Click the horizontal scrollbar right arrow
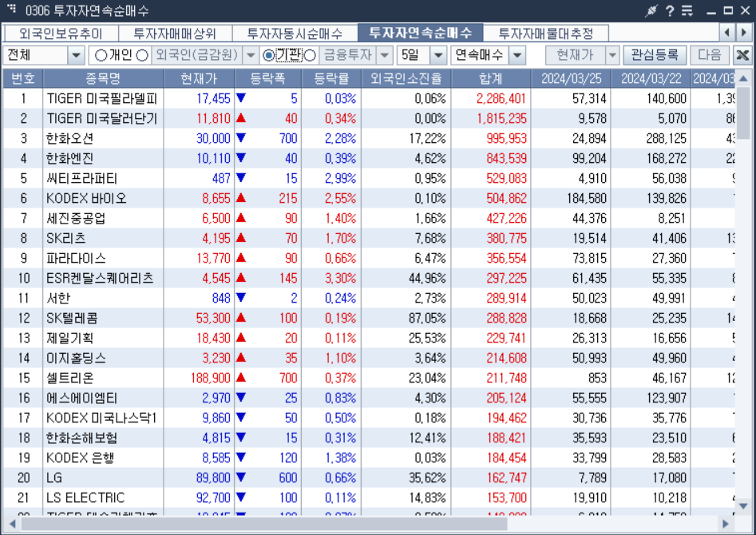The height and width of the screenshot is (535, 756). 726,524
